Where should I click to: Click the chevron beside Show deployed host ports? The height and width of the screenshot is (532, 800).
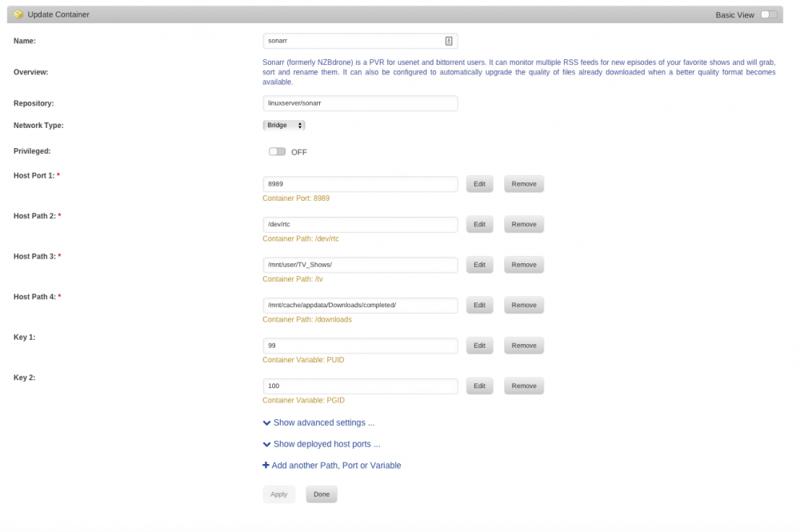[x=267, y=444]
